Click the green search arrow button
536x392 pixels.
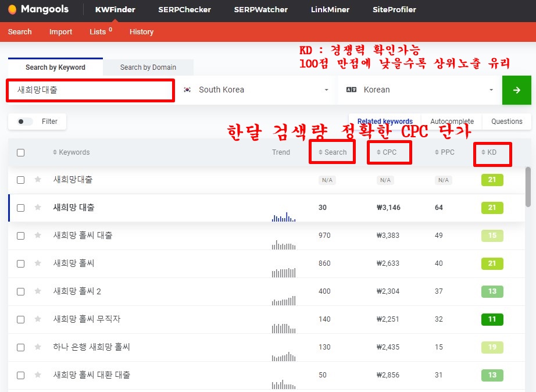[x=516, y=90]
